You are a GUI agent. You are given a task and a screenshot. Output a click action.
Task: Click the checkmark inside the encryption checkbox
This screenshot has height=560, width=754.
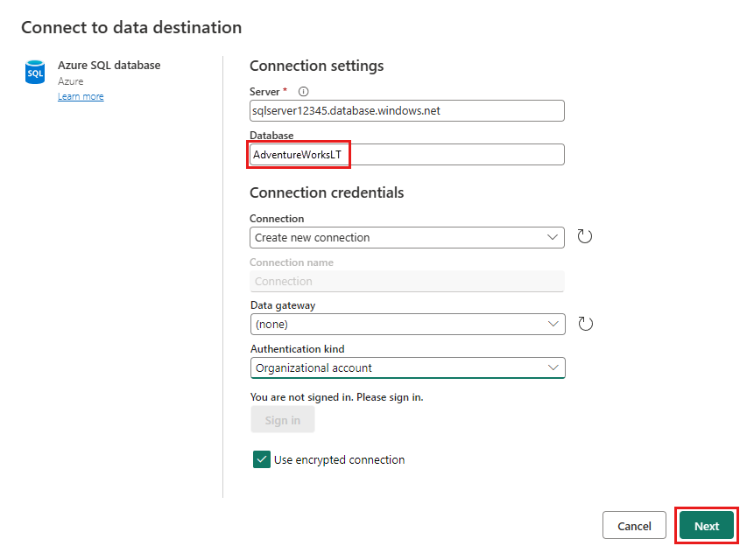tap(260, 459)
